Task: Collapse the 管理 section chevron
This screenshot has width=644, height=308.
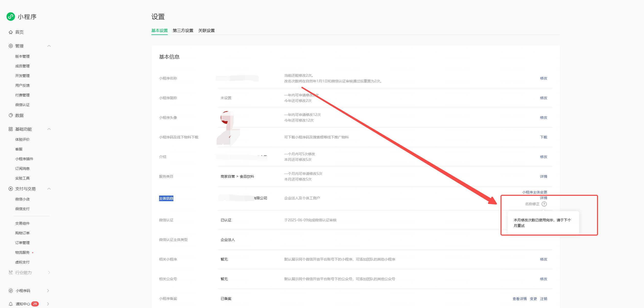Action: click(49, 46)
